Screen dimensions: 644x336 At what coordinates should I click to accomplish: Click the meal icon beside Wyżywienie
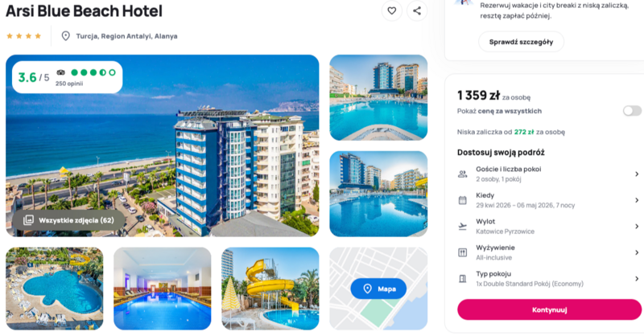pyautogui.click(x=462, y=252)
